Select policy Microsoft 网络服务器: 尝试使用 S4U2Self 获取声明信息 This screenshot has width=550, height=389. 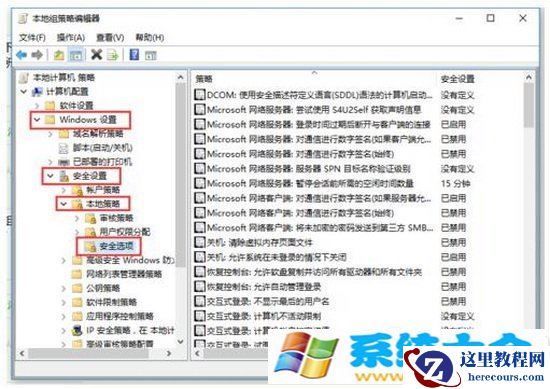pos(314,110)
